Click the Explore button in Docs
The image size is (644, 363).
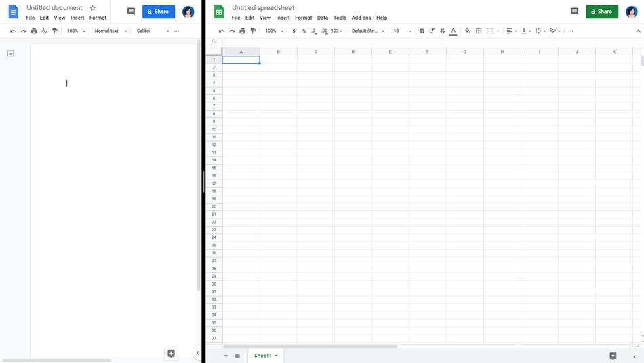pyautogui.click(x=172, y=354)
